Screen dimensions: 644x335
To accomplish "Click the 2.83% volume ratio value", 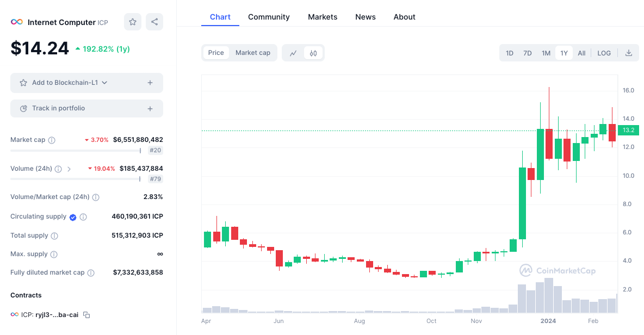I will click(153, 197).
